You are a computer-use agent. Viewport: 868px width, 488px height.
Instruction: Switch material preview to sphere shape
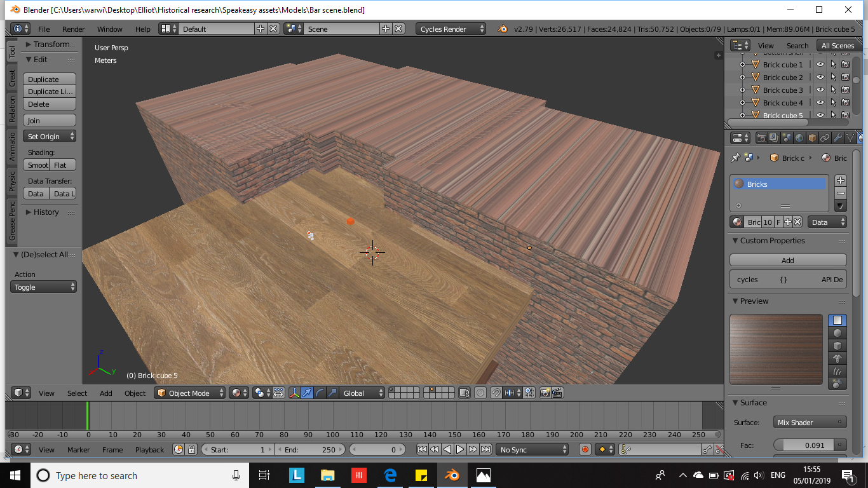click(837, 333)
